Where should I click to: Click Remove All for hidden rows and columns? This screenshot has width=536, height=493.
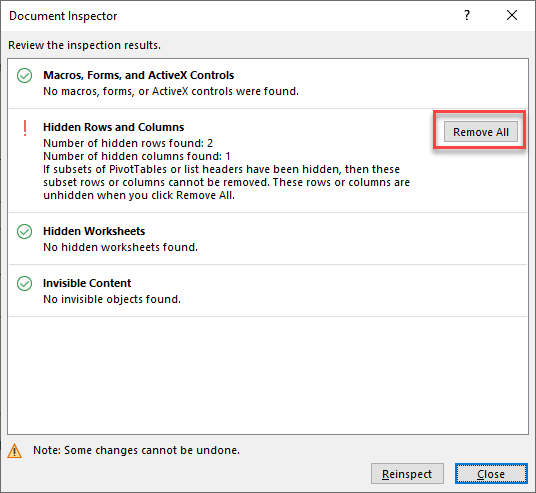click(481, 132)
